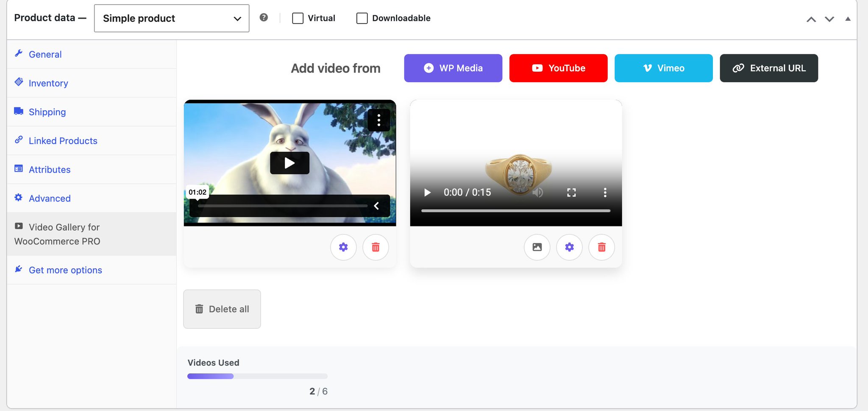Open settings gear for the ring video

coord(569,247)
